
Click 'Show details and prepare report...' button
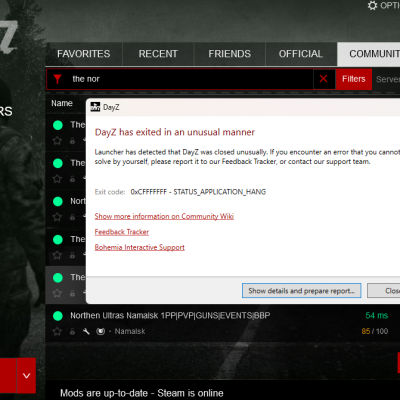click(x=301, y=291)
